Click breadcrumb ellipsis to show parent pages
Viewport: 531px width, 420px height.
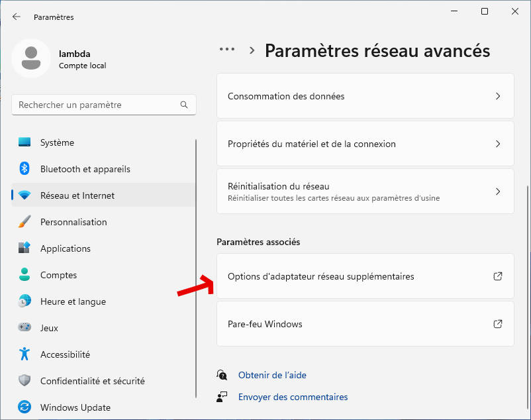pyautogui.click(x=227, y=50)
